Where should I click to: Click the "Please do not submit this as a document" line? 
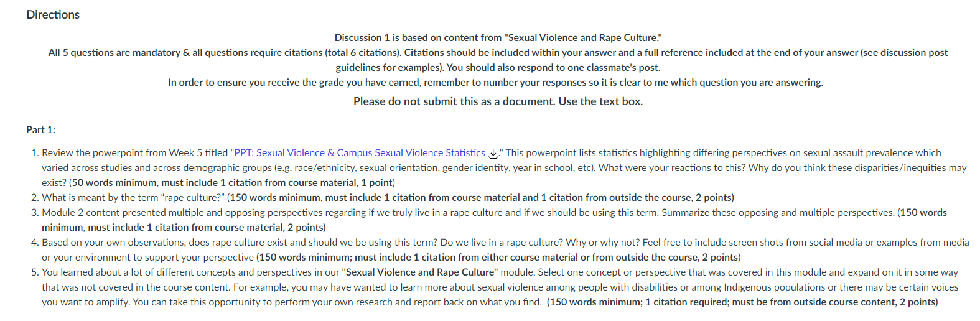498,101
